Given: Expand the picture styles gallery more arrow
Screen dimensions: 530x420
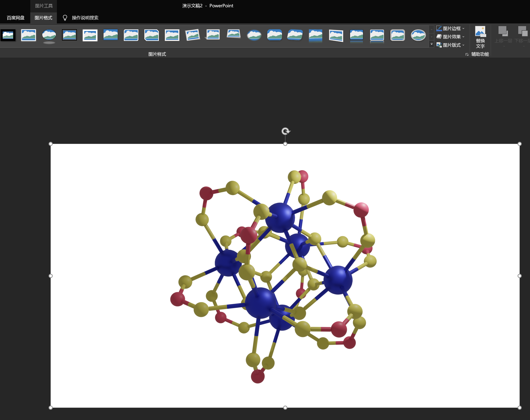Looking at the screenshot, I should 431,44.
